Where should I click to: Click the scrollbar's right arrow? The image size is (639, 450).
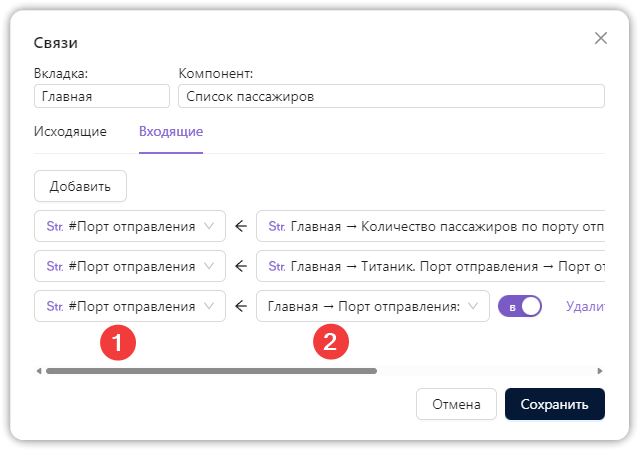600,371
